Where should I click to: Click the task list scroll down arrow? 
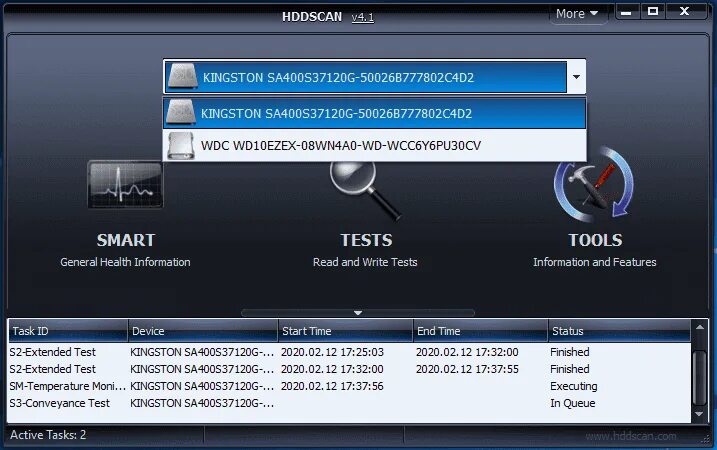700,414
